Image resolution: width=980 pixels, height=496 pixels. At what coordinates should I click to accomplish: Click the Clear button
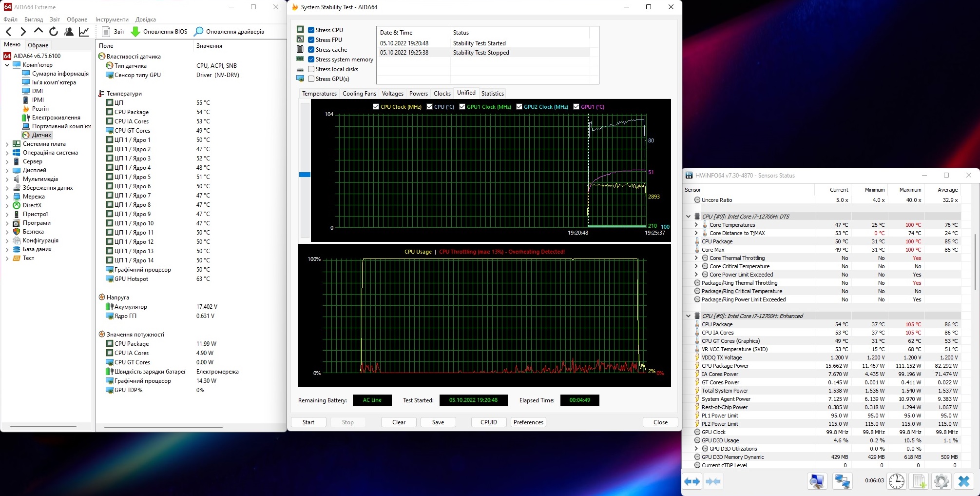399,422
